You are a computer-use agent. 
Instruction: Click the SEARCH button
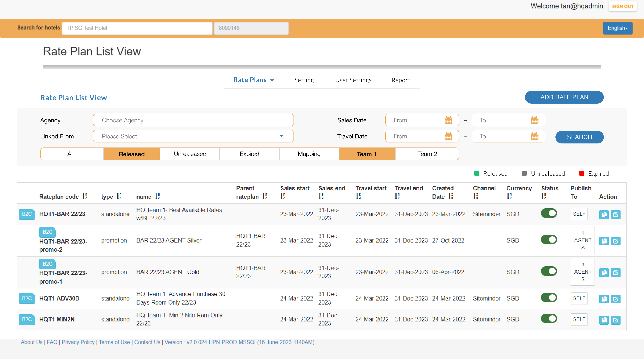(x=579, y=137)
